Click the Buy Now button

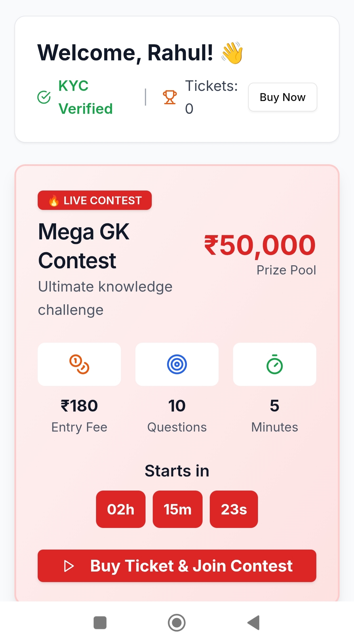(283, 97)
